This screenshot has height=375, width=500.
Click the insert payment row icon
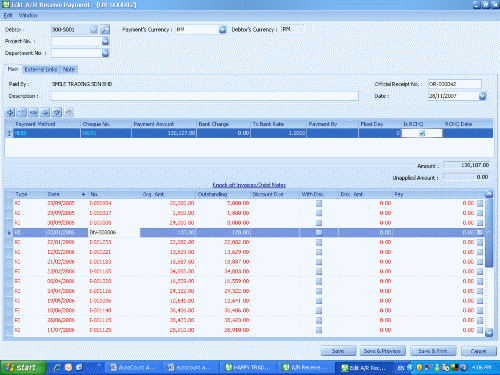[22, 112]
